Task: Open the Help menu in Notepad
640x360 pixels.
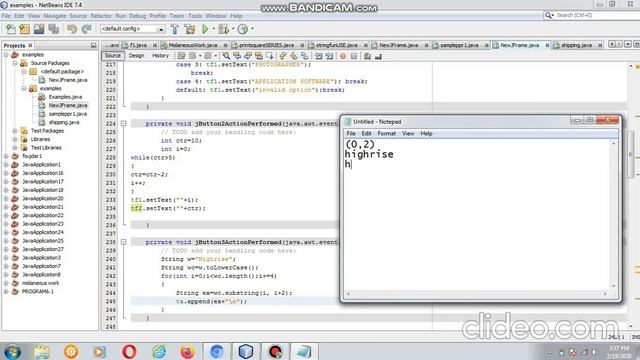Action: [426, 133]
